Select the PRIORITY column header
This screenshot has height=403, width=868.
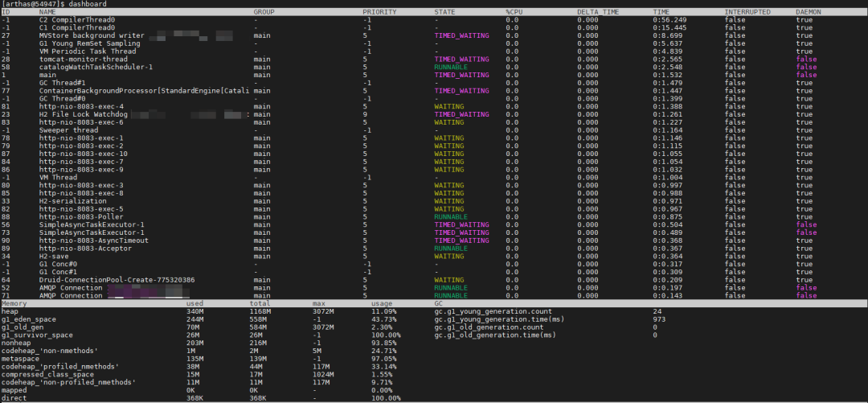[x=379, y=11]
